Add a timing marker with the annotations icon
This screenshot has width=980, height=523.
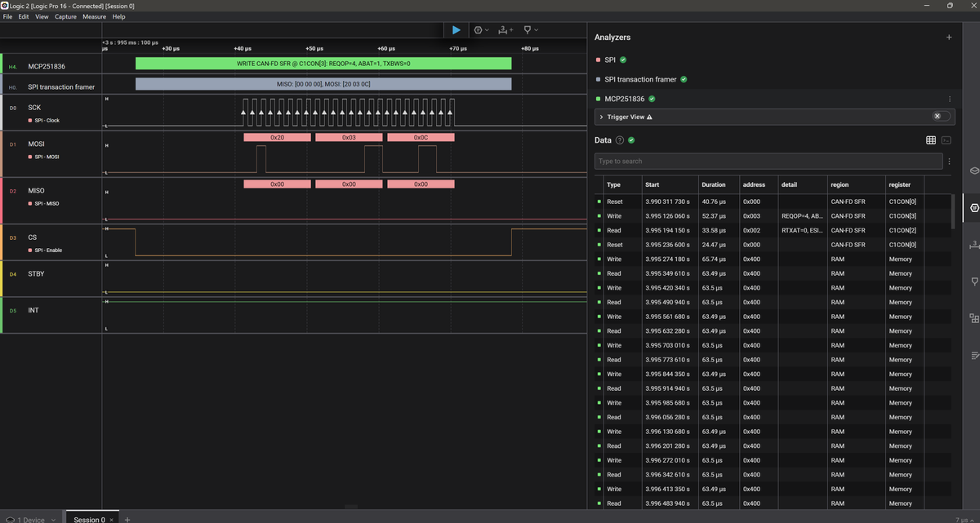(x=505, y=29)
